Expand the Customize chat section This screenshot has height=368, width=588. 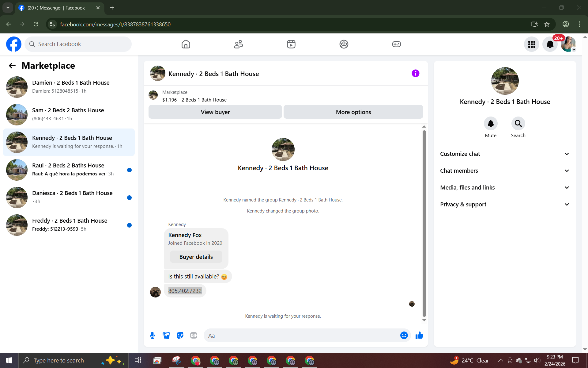(505, 154)
